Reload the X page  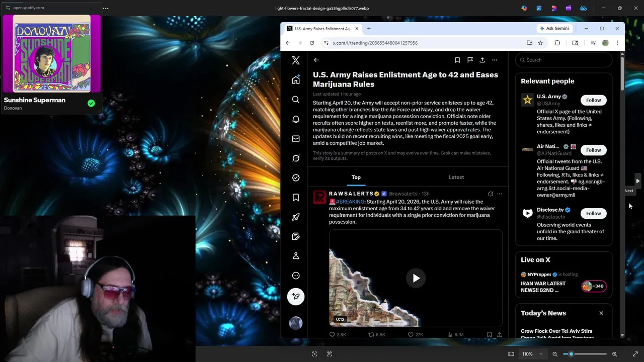point(312,43)
